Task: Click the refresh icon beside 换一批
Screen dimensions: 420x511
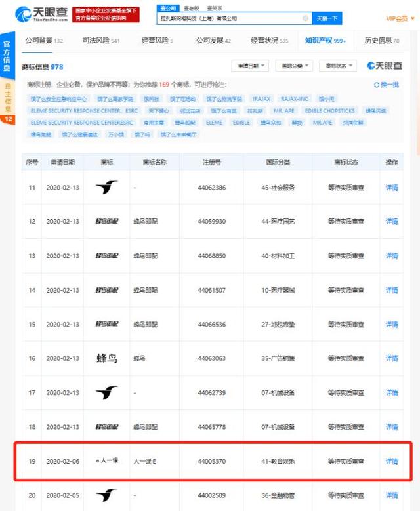Action: (376, 85)
